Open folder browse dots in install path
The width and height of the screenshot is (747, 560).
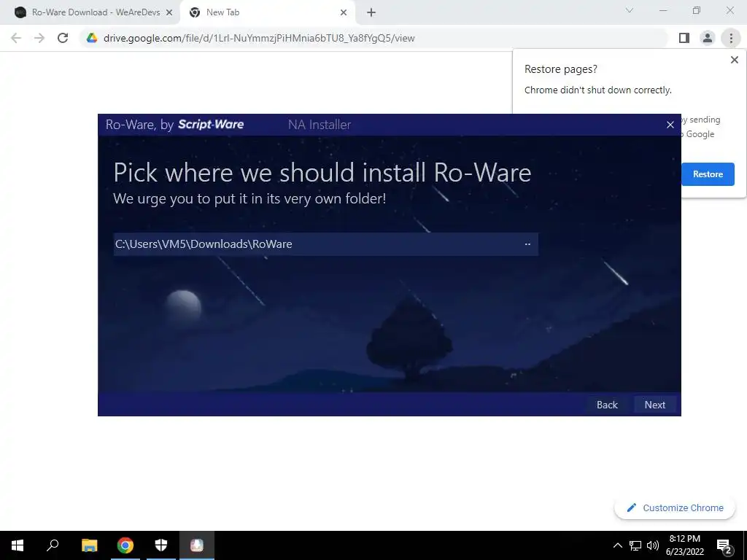click(527, 244)
